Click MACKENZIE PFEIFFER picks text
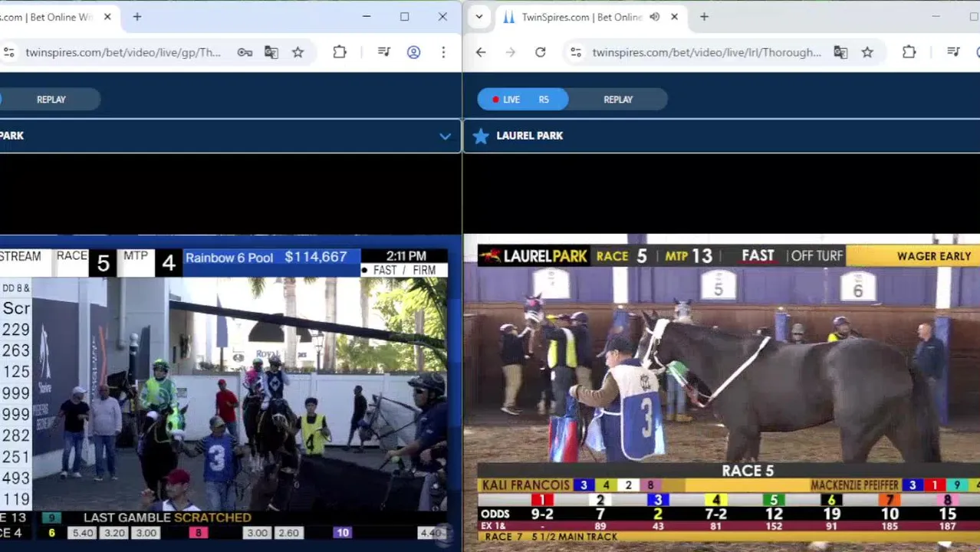The width and height of the screenshot is (980, 552). (x=855, y=485)
